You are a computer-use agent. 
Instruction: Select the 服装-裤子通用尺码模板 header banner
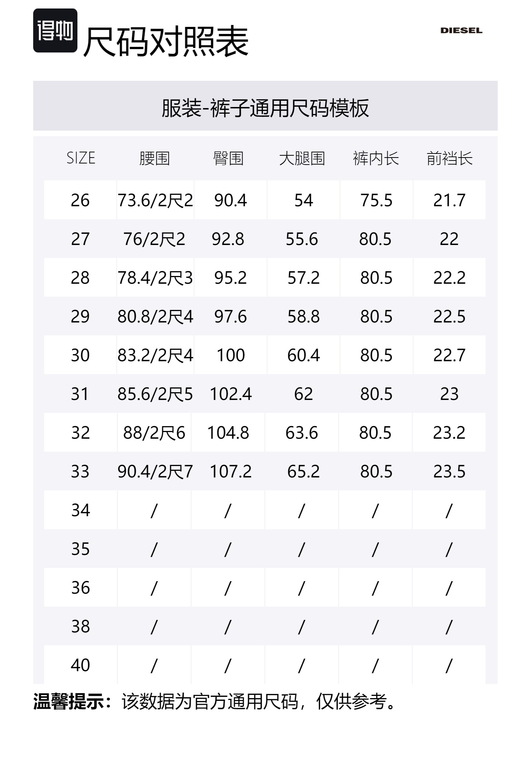coord(265,108)
